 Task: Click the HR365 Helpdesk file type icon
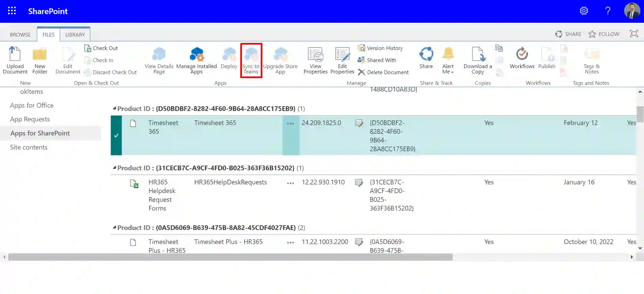click(134, 183)
